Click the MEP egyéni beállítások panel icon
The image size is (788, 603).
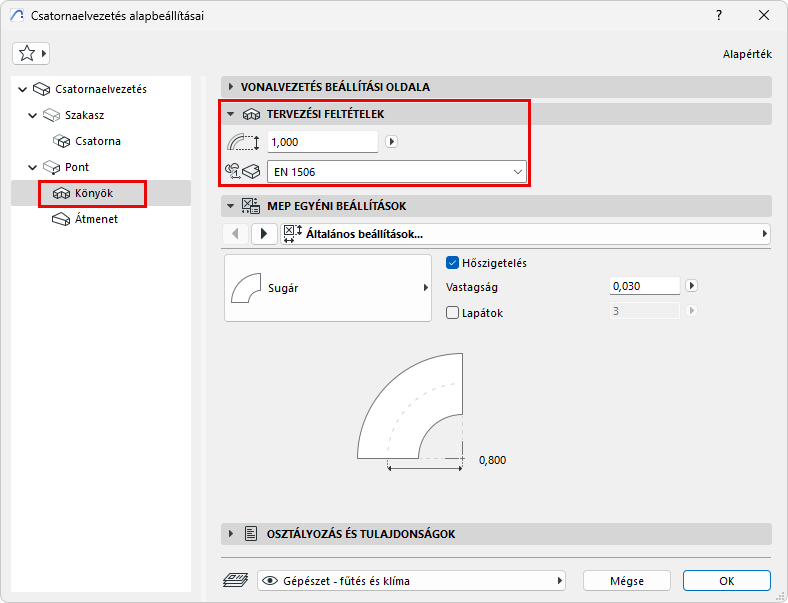click(252, 206)
